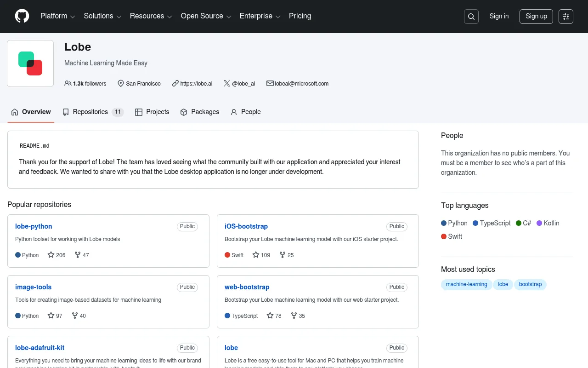Click the envelope icon beside the email
The width and height of the screenshot is (588, 368).
click(270, 83)
